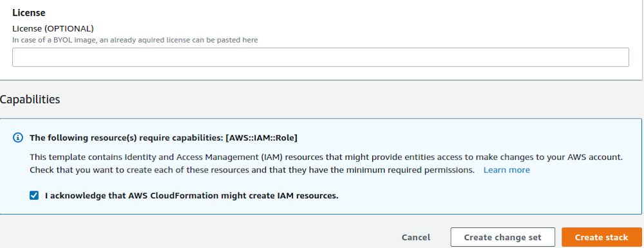Click the Cancel button
Screen dimensions: 644x248
tap(415, 237)
